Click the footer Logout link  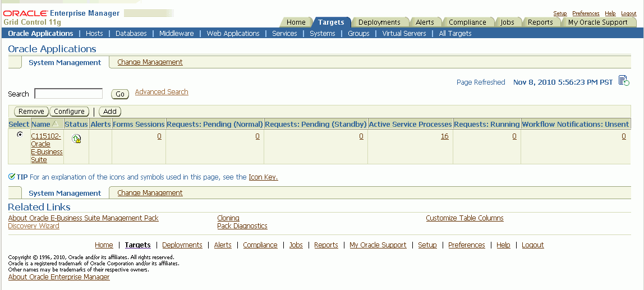click(x=533, y=245)
